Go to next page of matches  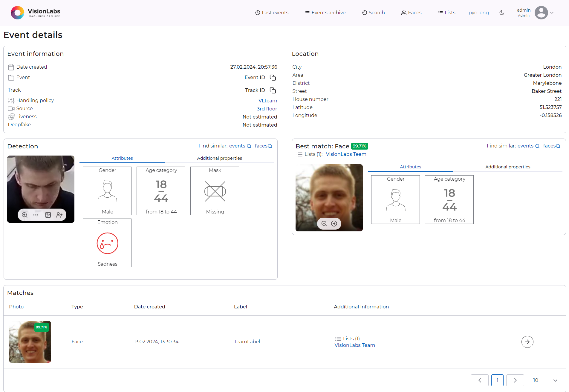(x=515, y=380)
